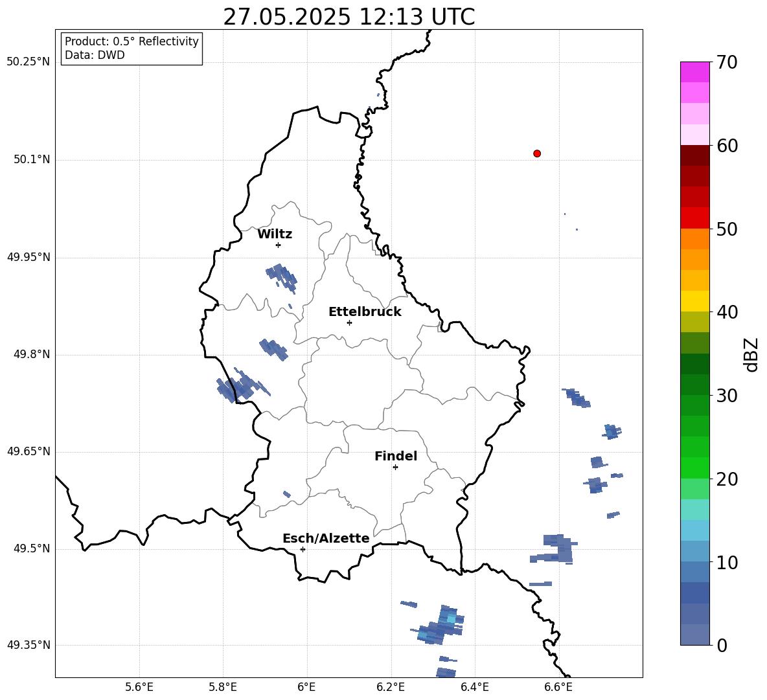
Task: Click the cross marker below Findel
Action: 395,468
